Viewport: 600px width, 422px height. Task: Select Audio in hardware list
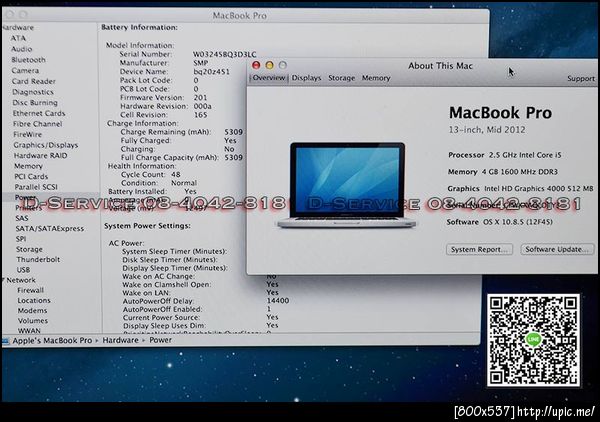pos(21,49)
